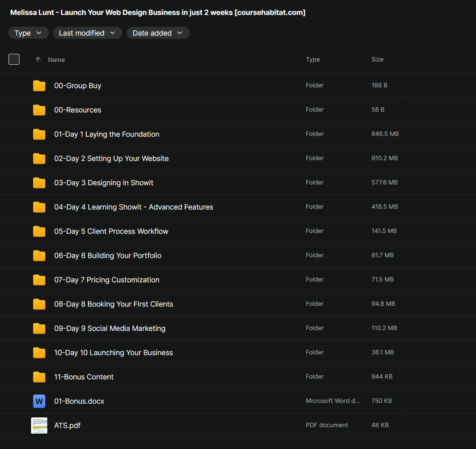
Task: Click the 00-Group Buy folder icon
Action: (x=39, y=86)
